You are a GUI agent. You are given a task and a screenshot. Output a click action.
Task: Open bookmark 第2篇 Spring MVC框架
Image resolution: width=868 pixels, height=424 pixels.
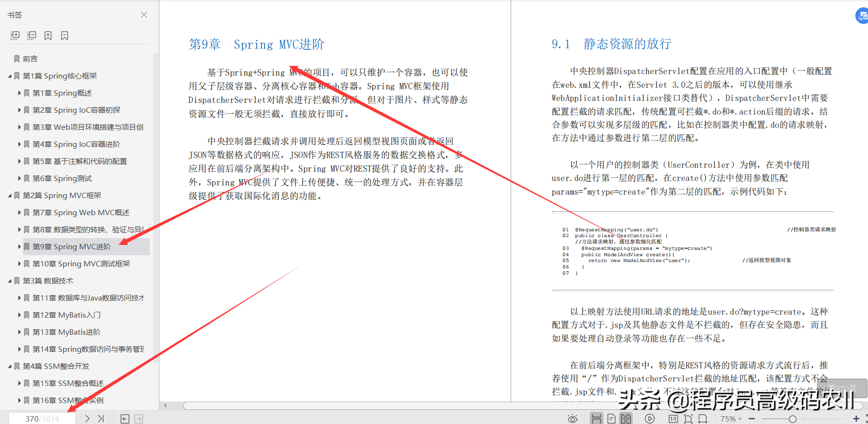pyautogui.click(x=62, y=195)
